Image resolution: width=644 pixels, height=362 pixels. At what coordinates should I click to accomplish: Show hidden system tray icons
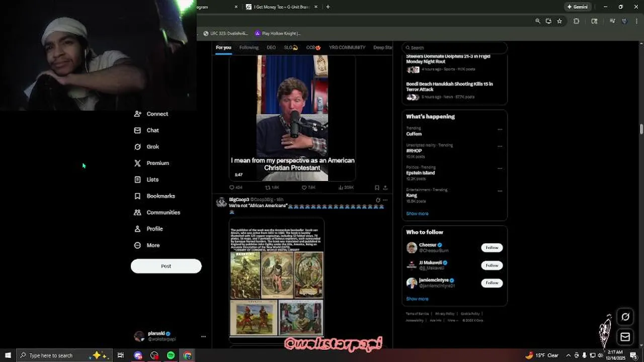[x=569, y=355]
